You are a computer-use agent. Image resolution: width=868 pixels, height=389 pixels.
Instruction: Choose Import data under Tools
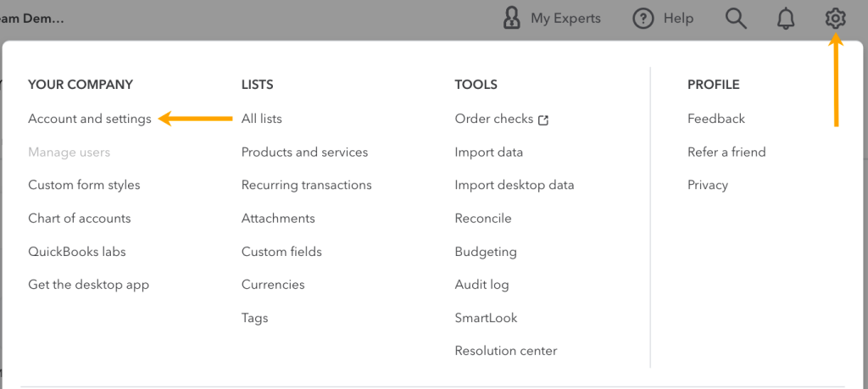tap(488, 152)
